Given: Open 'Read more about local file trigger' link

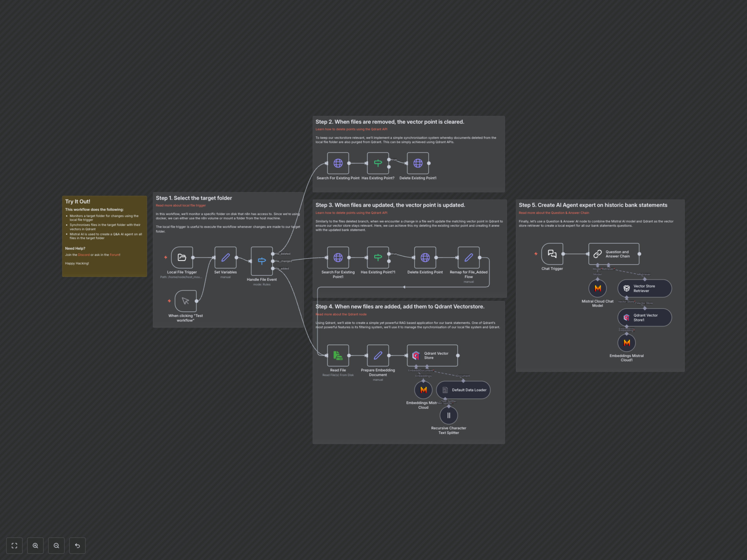Looking at the screenshot, I should 181,205.
